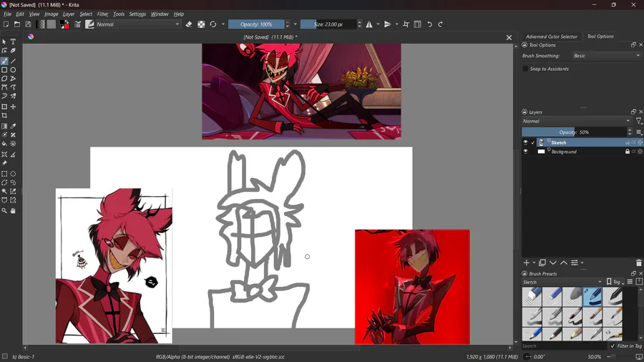Select the Line tool
This screenshot has width=644, height=362.
13,61
